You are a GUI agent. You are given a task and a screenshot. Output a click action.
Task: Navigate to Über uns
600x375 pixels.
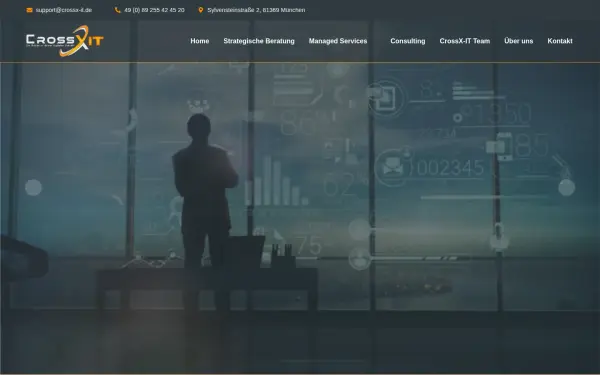518,41
